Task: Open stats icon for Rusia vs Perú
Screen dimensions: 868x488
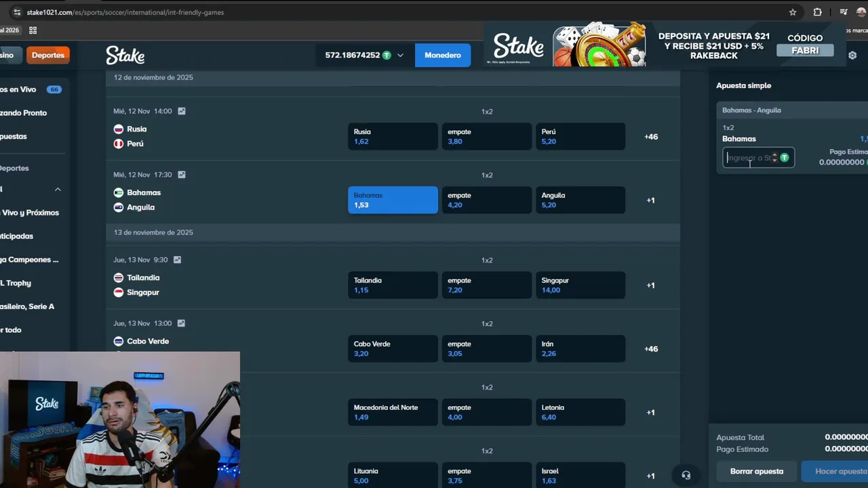Action: 181,111
